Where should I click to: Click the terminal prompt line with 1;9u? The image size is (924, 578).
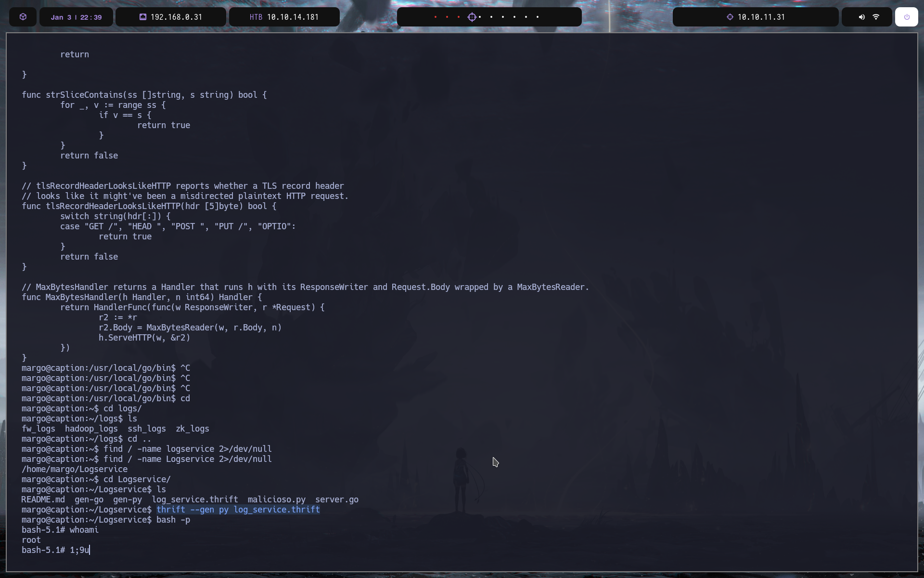56,550
